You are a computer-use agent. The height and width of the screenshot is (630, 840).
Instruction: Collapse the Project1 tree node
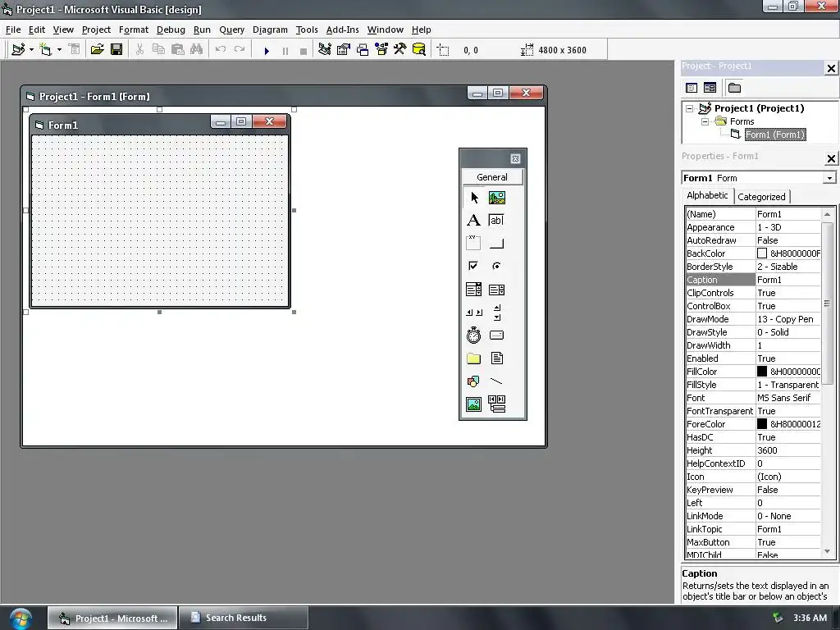click(689, 108)
